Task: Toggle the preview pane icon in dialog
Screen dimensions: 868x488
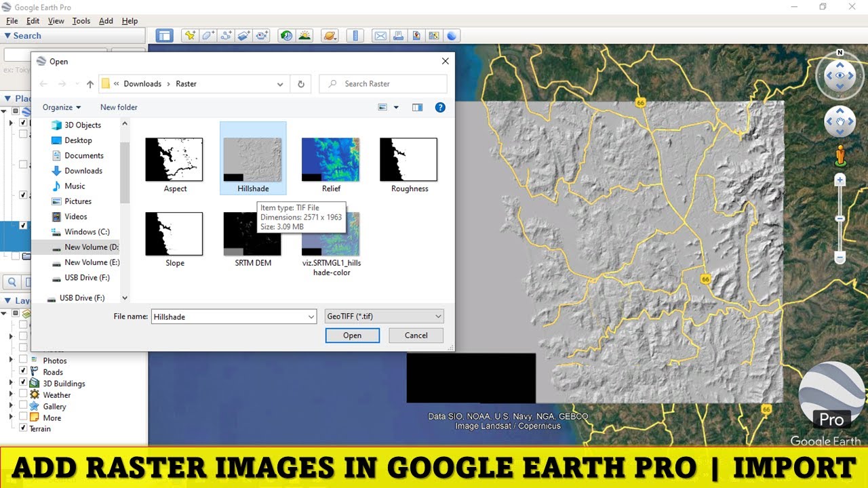Action: coord(417,107)
